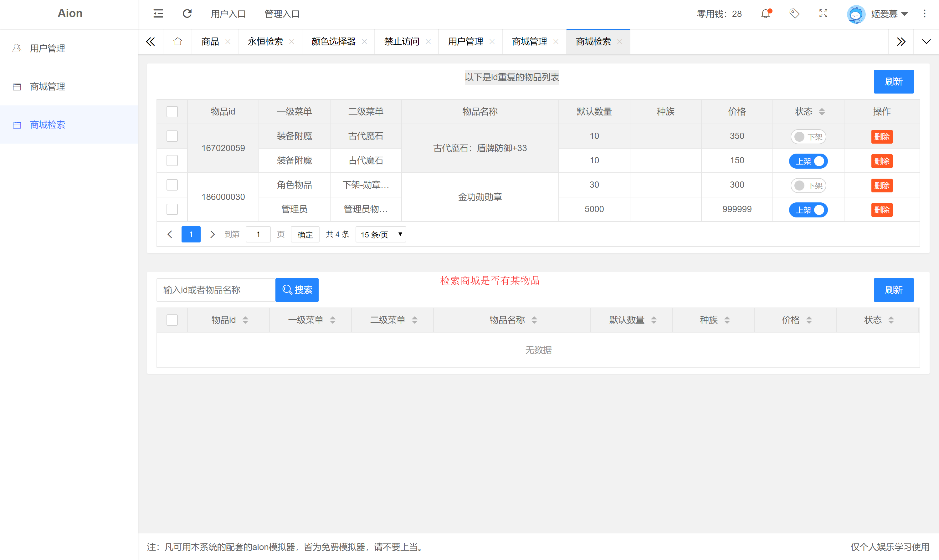Screen dimensions: 939x560
Task: Go to previous page arrow
Action: click(170, 234)
